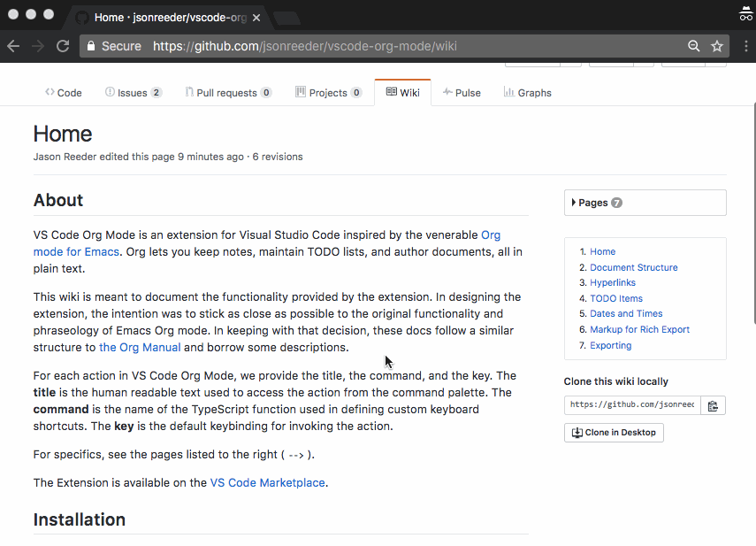Click the Secure padlock icon
756x546 pixels.
coord(91,46)
